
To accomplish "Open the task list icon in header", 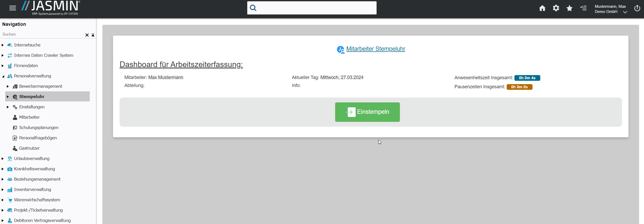I will 583,8.
